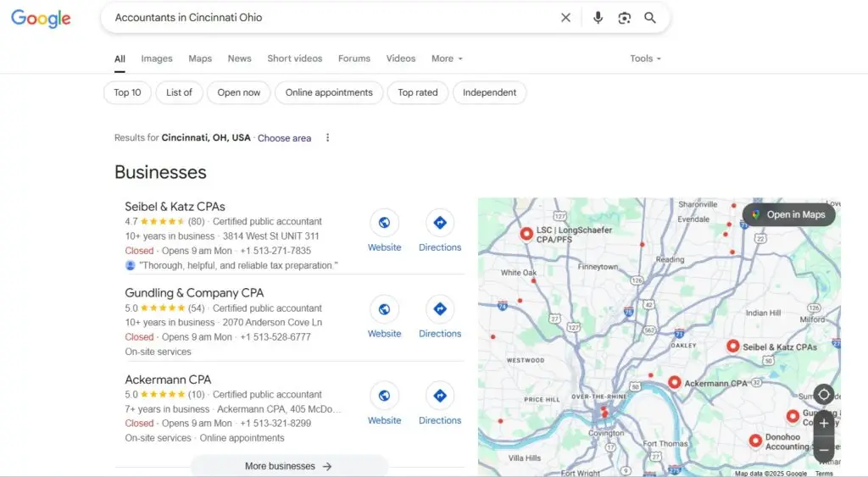The width and height of the screenshot is (868, 477).
Task: Click the review snippet "Thorough, helpful, and reliable tax preparation."
Action: tap(238, 266)
